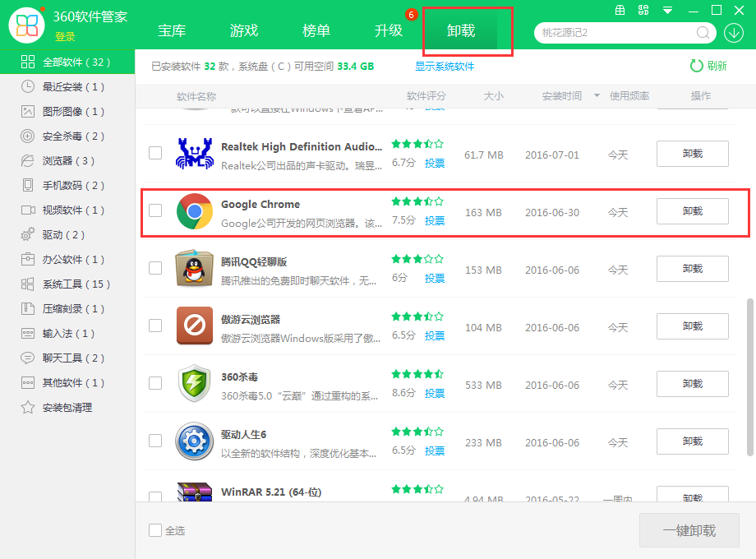Screen dimensions: 756x559
Task: Check the checkbox for 腾讯QQ轻聊版
Action: tap(155, 269)
